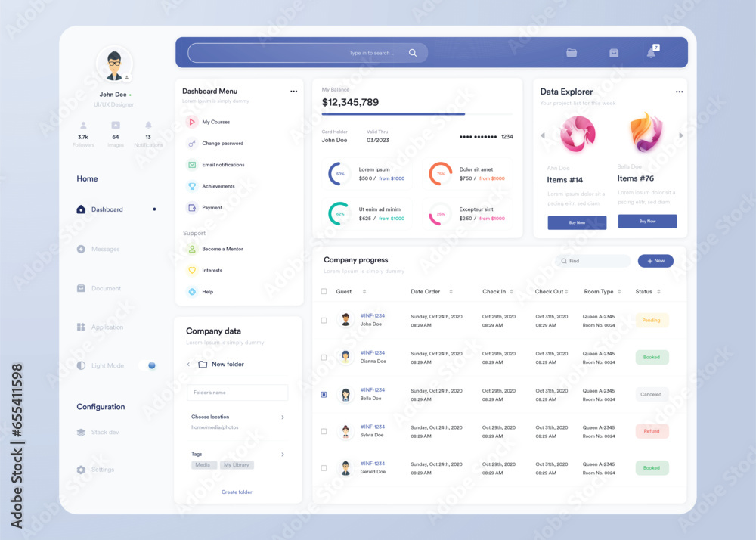
Task: Click the Change password key icon
Action: (x=192, y=143)
